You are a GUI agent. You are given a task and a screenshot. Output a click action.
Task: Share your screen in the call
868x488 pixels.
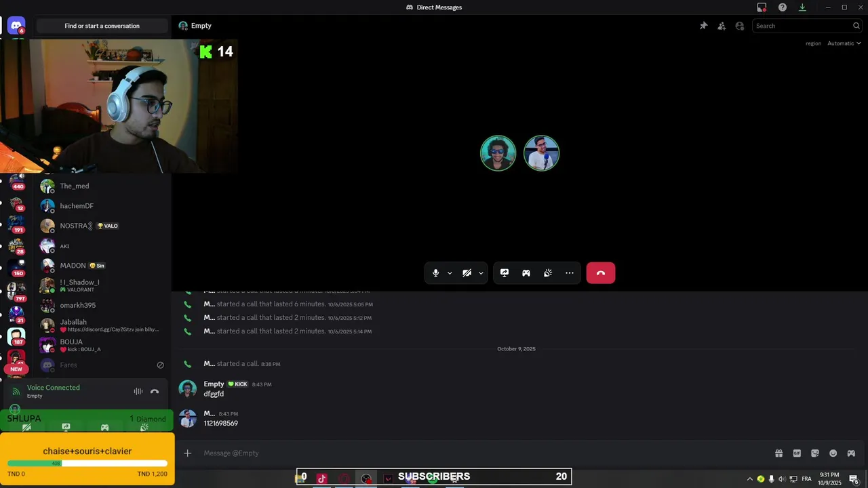(505, 273)
